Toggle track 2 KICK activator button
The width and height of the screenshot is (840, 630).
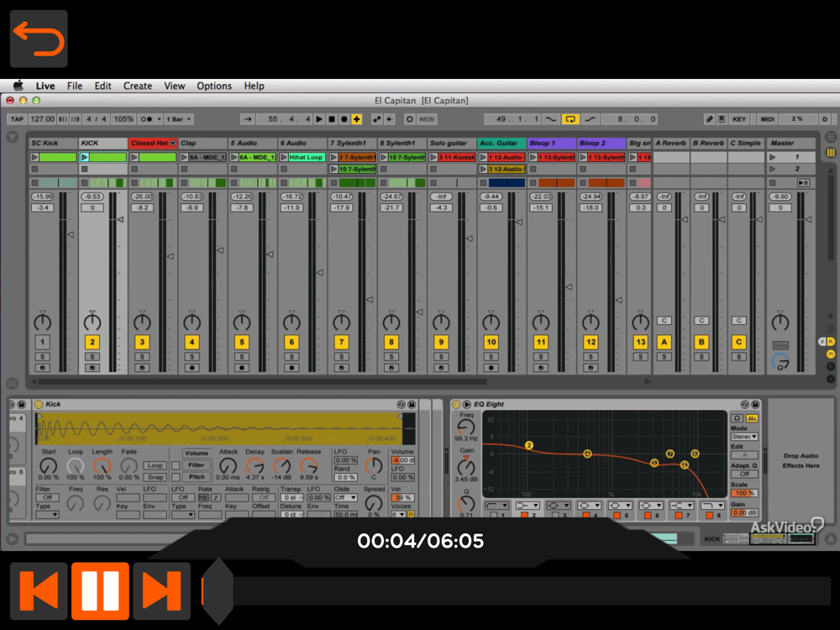(x=92, y=342)
